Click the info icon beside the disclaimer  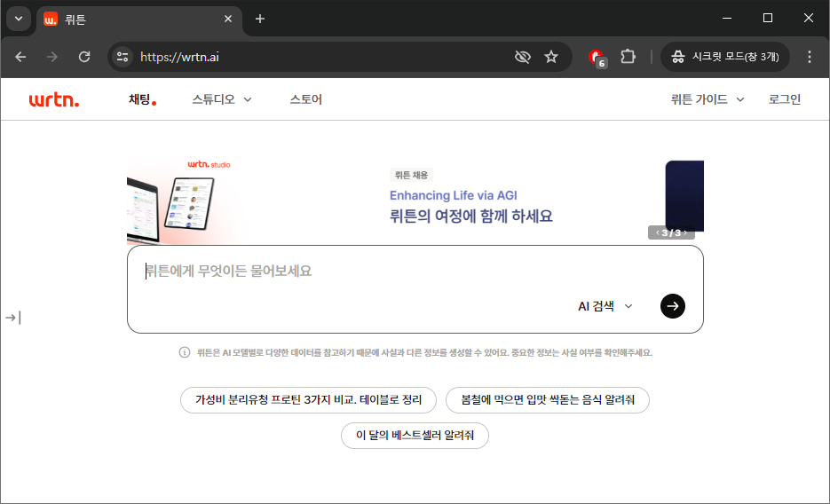point(185,353)
